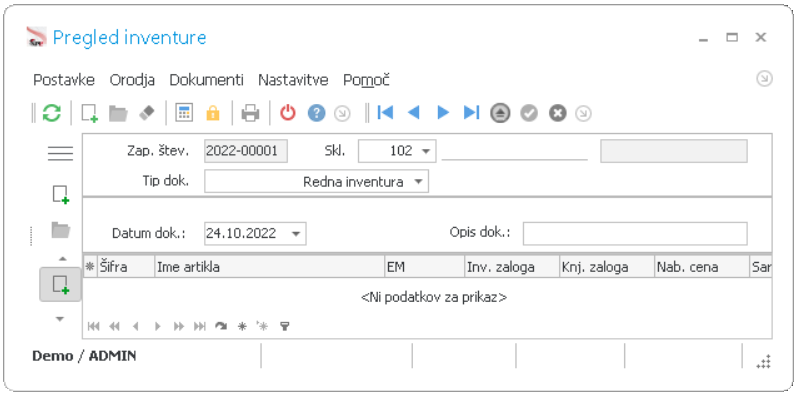The height and width of the screenshot is (398, 798).
Task: Open the Nastavitve menu
Action: tap(293, 80)
